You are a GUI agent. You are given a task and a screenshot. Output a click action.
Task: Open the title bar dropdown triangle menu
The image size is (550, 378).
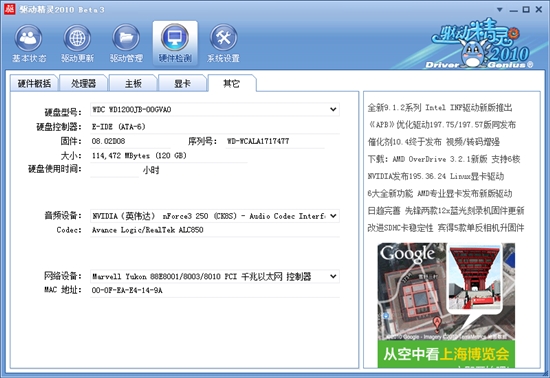(x=499, y=10)
